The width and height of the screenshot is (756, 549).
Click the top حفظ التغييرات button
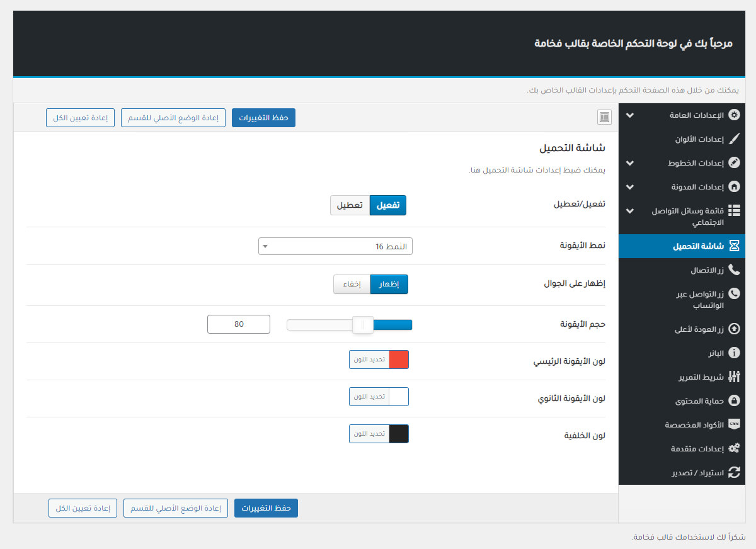(263, 118)
